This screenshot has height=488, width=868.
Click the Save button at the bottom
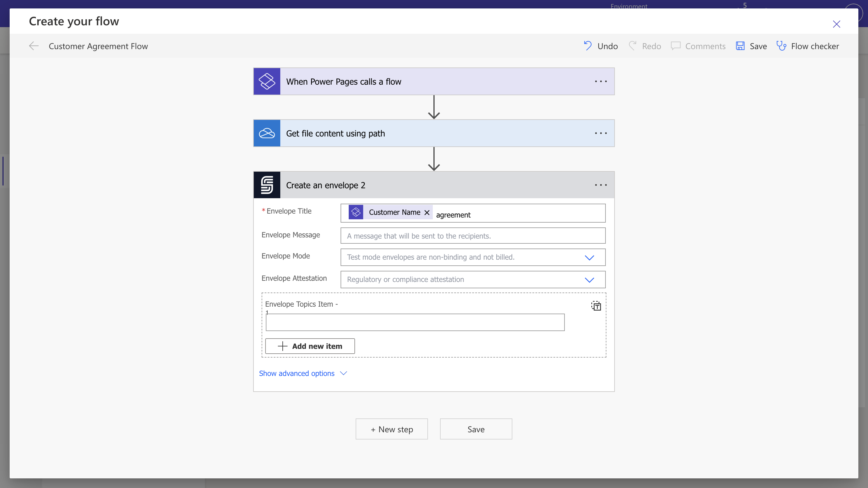[x=476, y=429]
